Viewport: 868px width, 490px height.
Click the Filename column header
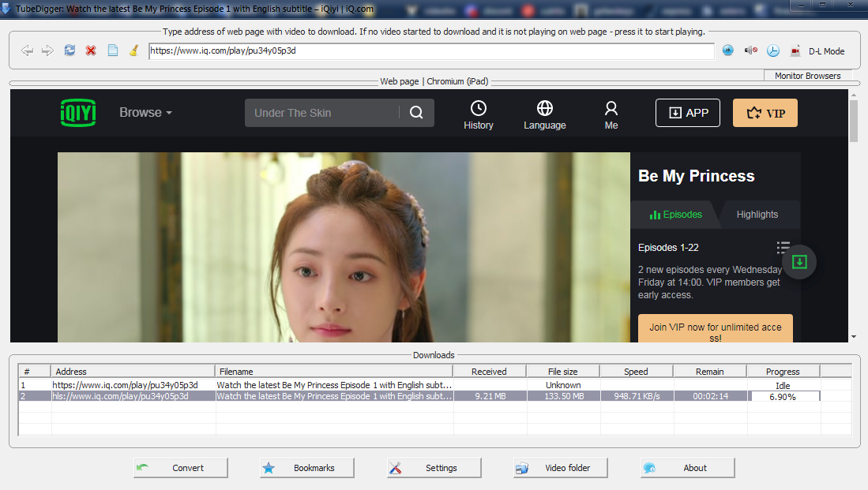coord(334,372)
